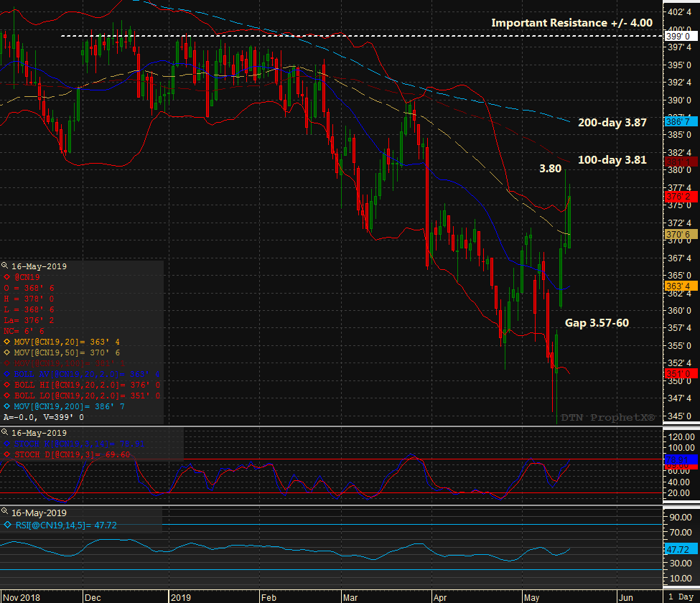Click the 'Important Resistance +/- 4.00' annotation
700x603 pixels.
(x=572, y=23)
